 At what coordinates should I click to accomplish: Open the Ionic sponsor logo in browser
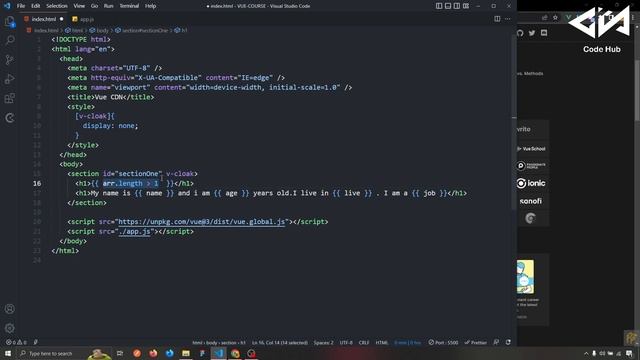tap(531, 183)
